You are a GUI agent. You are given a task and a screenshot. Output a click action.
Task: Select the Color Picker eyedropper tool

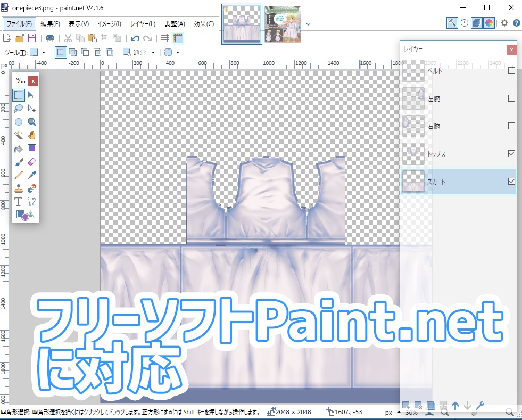pyautogui.click(x=31, y=175)
